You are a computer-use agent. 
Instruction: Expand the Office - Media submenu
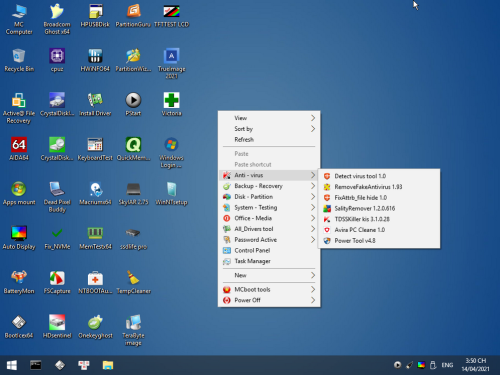pyautogui.click(x=269, y=218)
